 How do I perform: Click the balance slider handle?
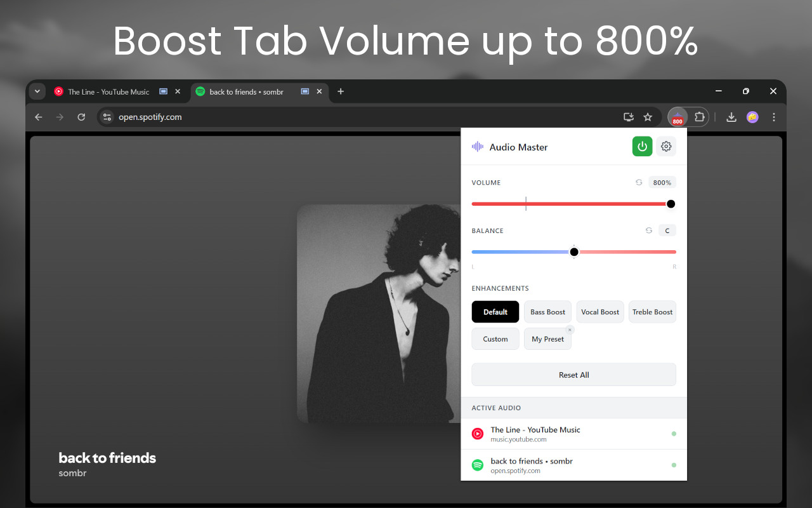click(574, 252)
